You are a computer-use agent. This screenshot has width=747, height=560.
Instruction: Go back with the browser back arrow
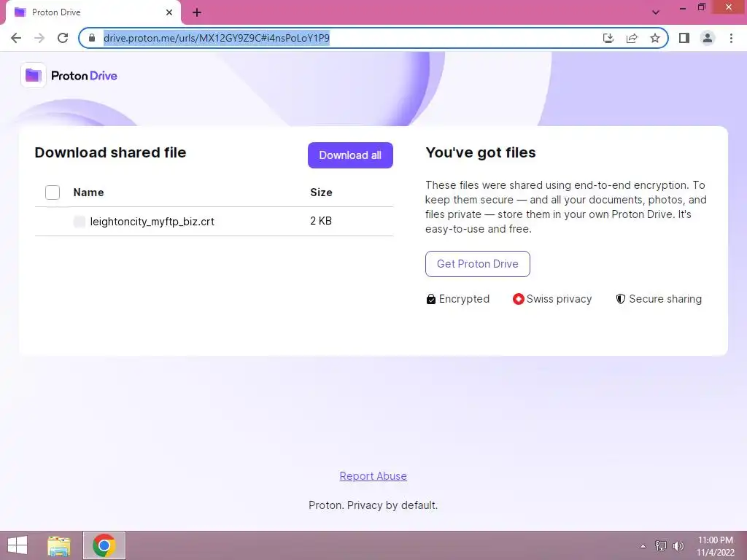pyautogui.click(x=16, y=38)
